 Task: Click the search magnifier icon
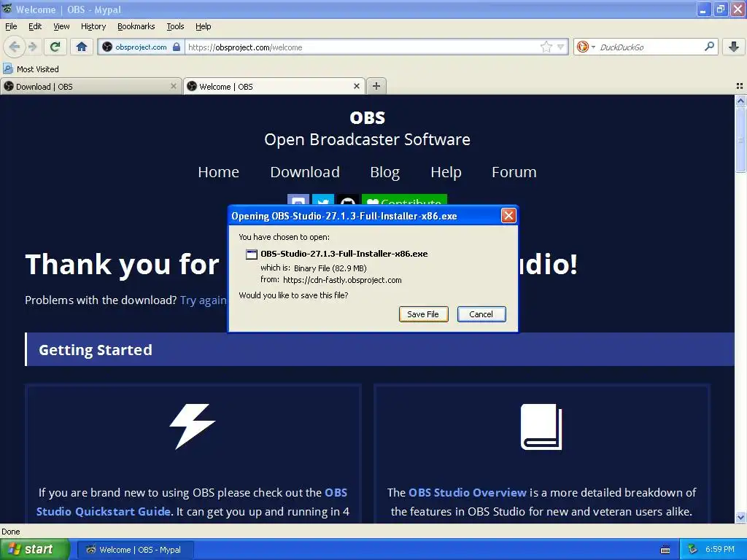point(709,46)
